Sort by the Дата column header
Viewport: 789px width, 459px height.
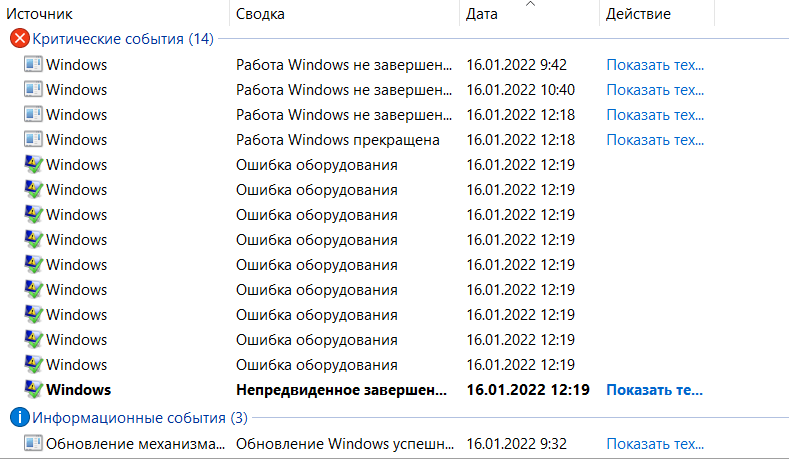pos(482,14)
